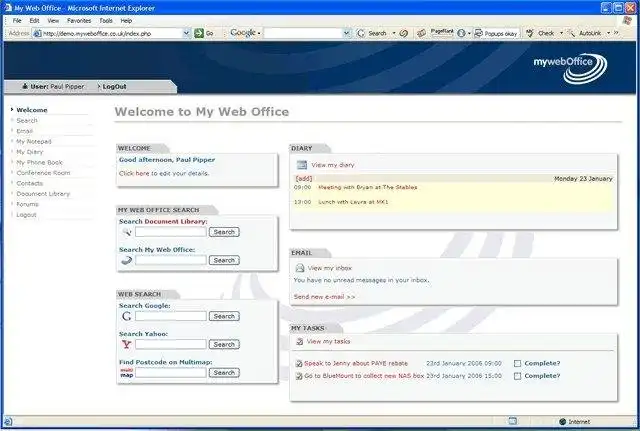The height and width of the screenshot is (431, 640).
Task: Click the icon before the Speak to Jenny task
Action: tap(299, 364)
